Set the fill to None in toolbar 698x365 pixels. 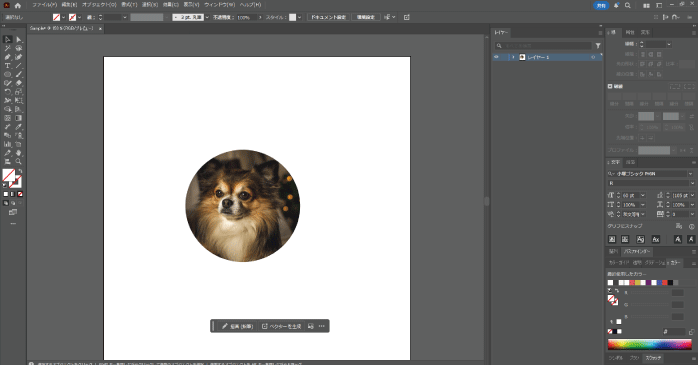20,194
